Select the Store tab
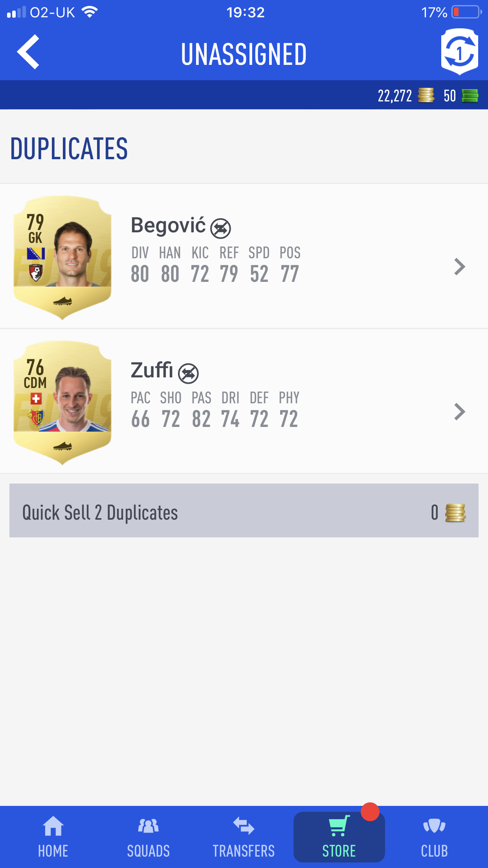The width and height of the screenshot is (488, 868). 339,837
